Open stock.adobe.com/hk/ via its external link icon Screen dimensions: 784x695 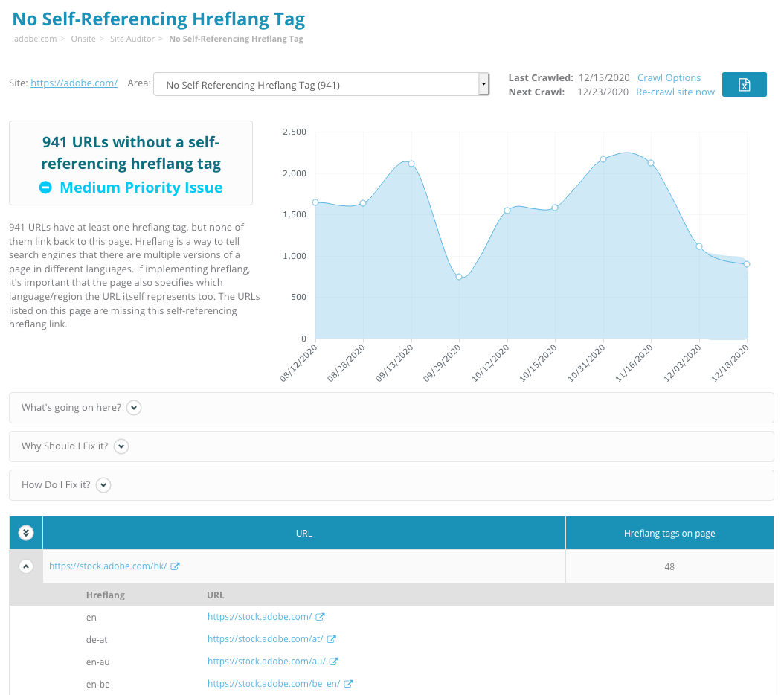176,566
